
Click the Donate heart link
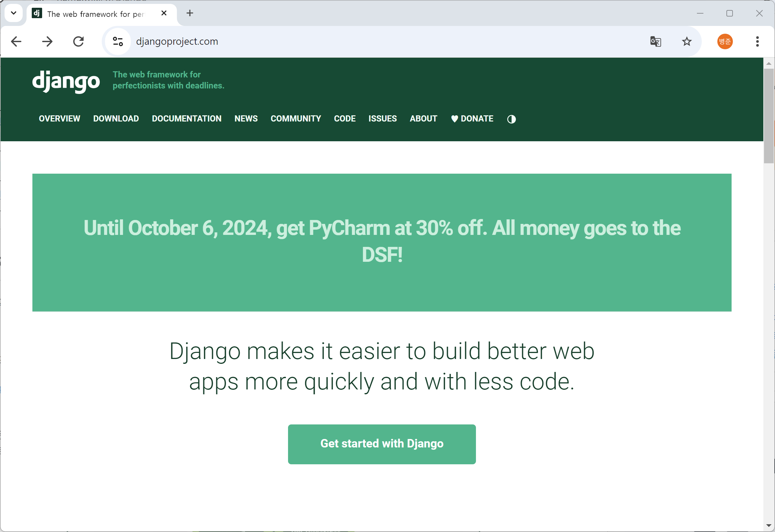(x=472, y=119)
